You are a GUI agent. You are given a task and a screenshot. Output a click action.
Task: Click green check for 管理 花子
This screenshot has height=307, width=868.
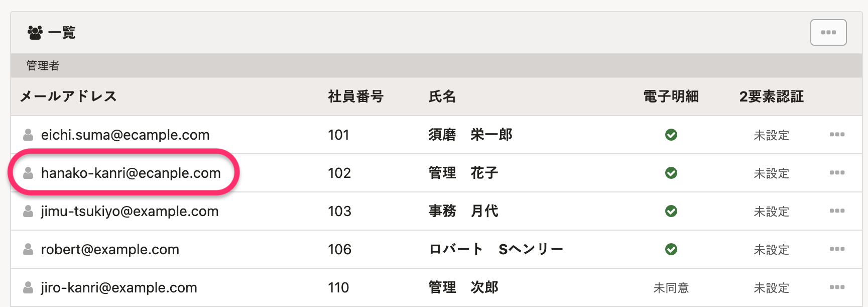click(671, 173)
